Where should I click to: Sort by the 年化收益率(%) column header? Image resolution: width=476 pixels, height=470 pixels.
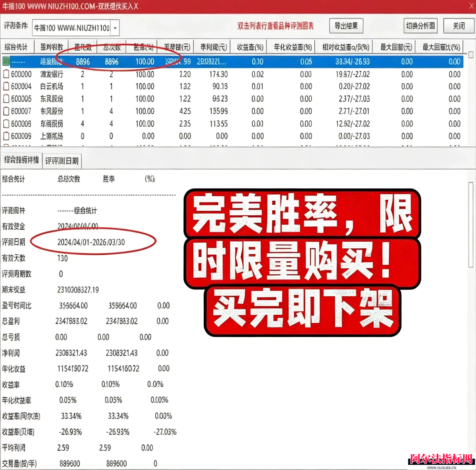[291, 47]
